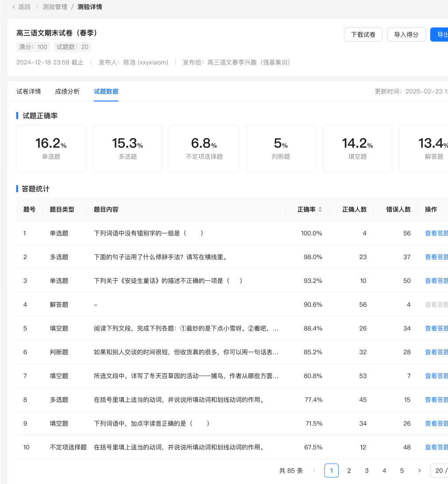
Task: Click the 试题数：20 tag
Action: click(x=72, y=47)
